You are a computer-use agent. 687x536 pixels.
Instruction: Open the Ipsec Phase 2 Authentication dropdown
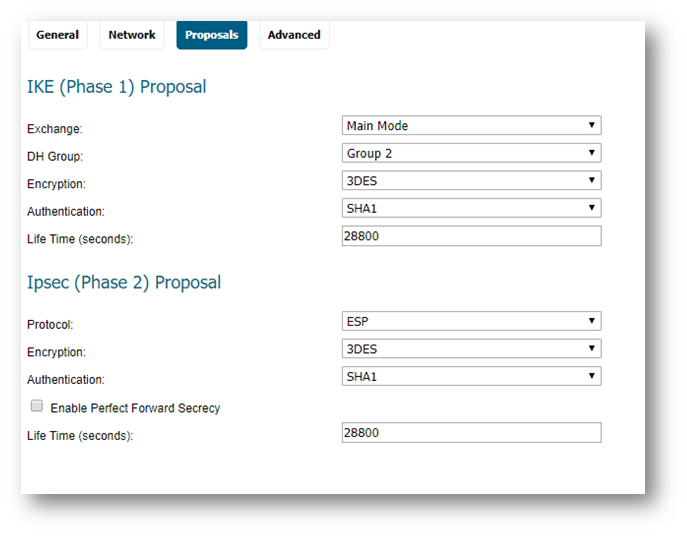click(471, 377)
